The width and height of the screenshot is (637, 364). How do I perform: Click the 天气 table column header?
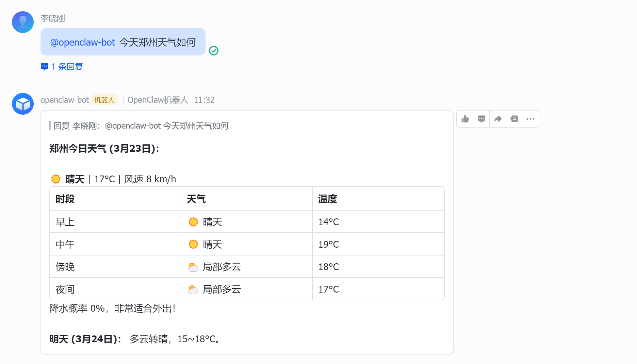tap(196, 199)
